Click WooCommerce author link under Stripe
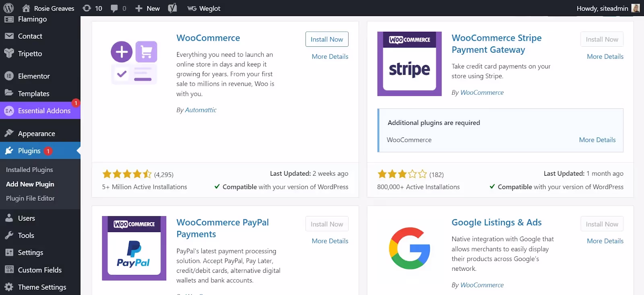 (482, 92)
